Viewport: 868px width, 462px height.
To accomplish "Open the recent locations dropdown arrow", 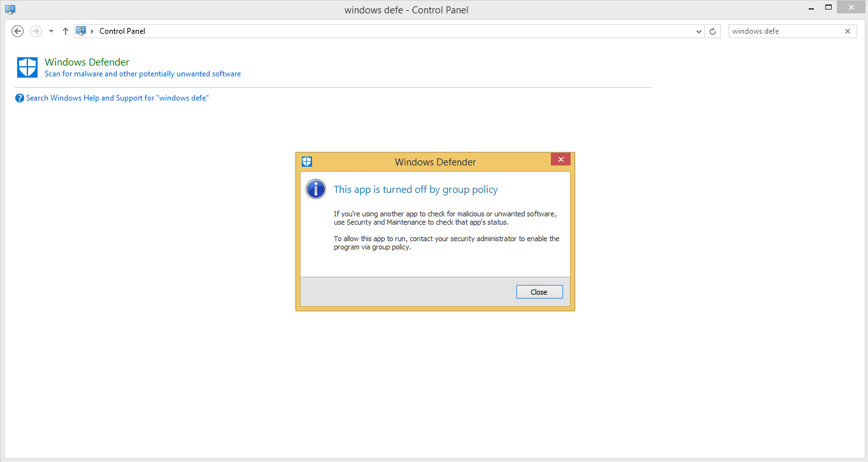I will click(x=51, y=31).
